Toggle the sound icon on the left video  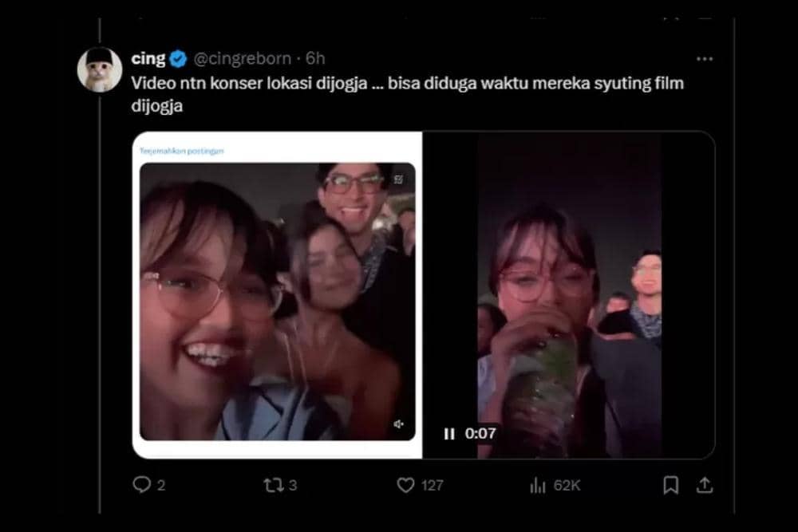pyautogui.click(x=399, y=424)
